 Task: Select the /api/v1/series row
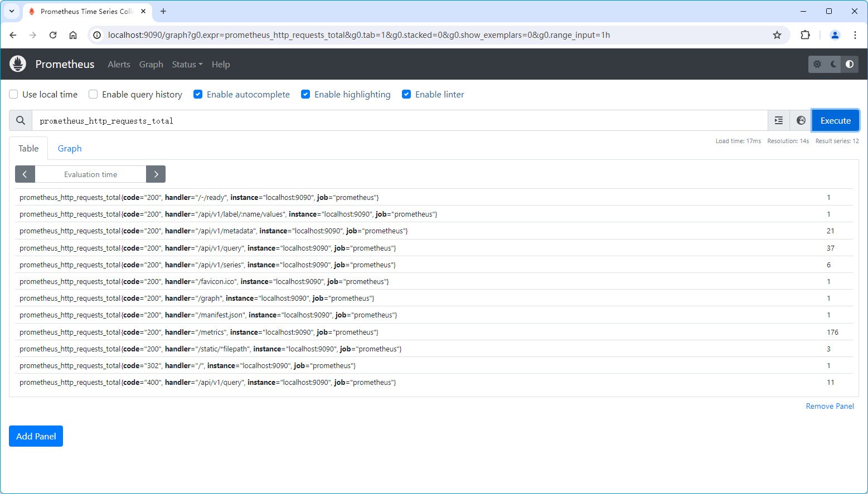tap(434, 265)
